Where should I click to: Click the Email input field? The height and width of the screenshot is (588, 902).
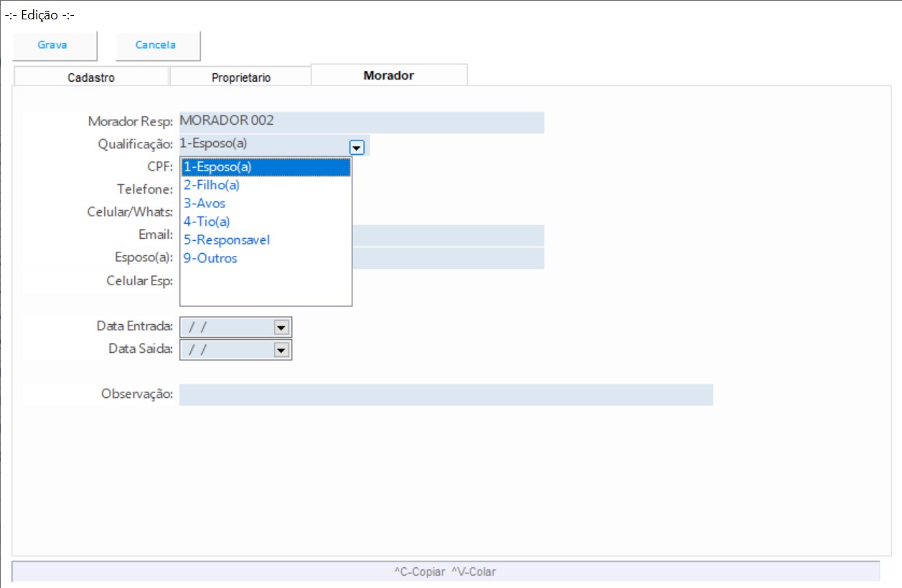click(x=448, y=235)
